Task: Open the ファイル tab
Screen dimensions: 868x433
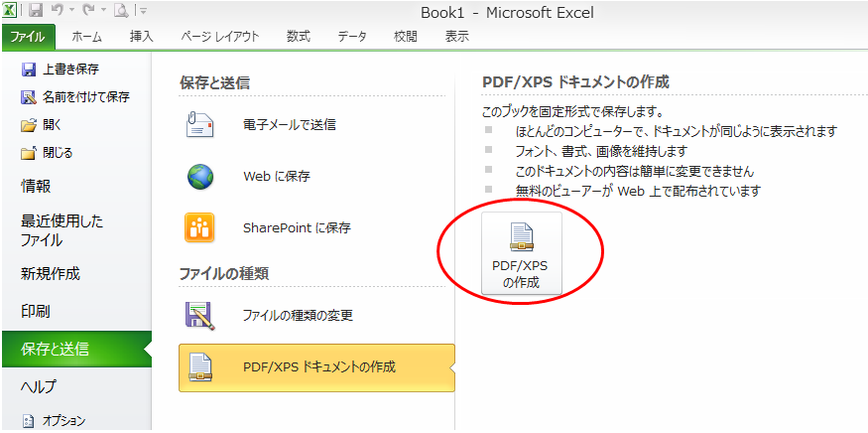Action: pyautogui.click(x=28, y=37)
